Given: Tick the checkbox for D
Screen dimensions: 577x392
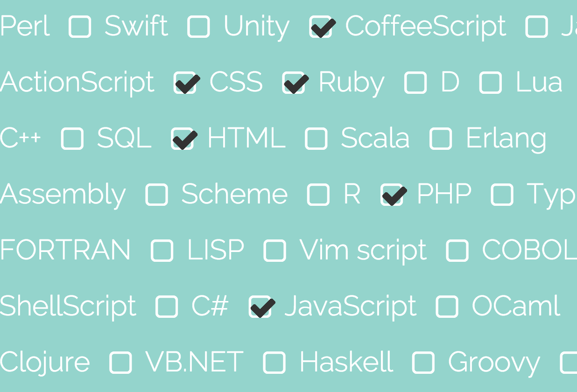Looking at the screenshot, I should tap(415, 83).
